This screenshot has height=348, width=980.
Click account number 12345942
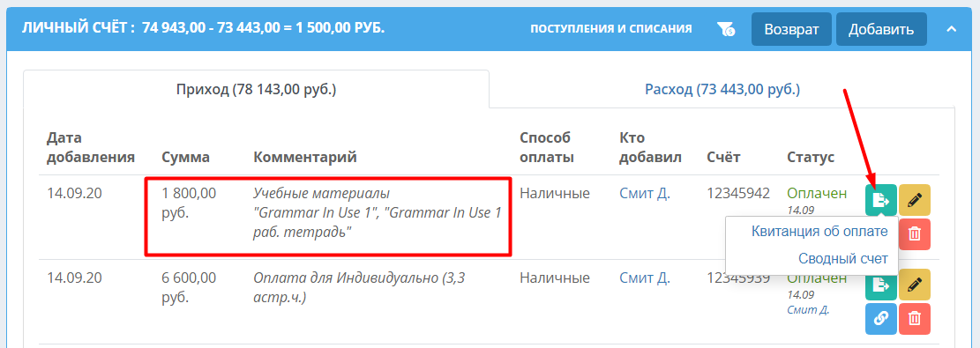pos(738,194)
